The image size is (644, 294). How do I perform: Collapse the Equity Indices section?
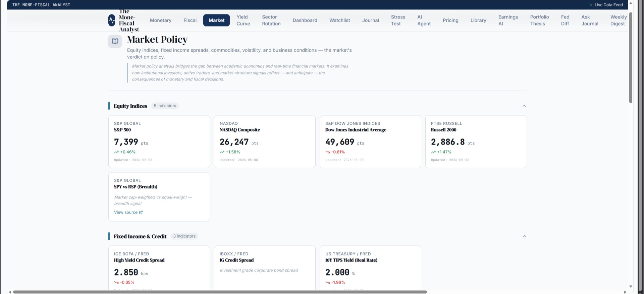(x=524, y=106)
